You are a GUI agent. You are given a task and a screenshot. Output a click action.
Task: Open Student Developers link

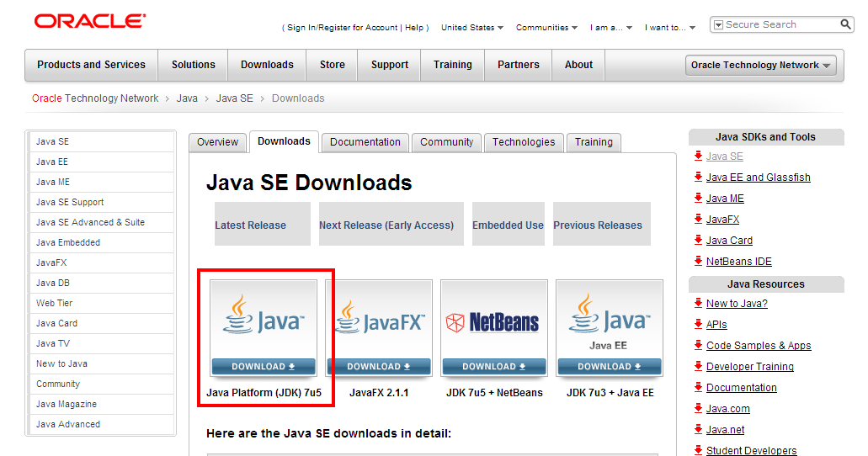[x=751, y=450]
